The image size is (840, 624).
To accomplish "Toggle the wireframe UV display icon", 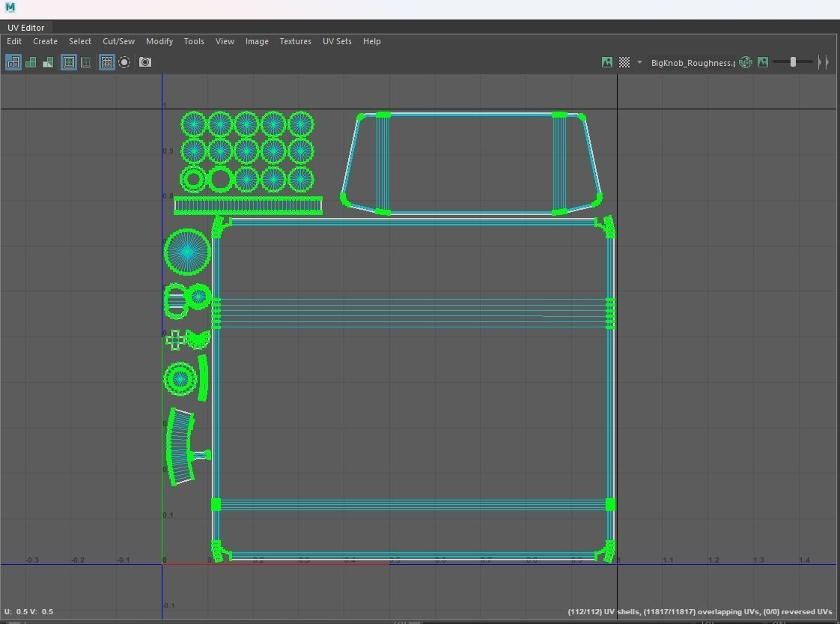I will click(x=13, y=62).
